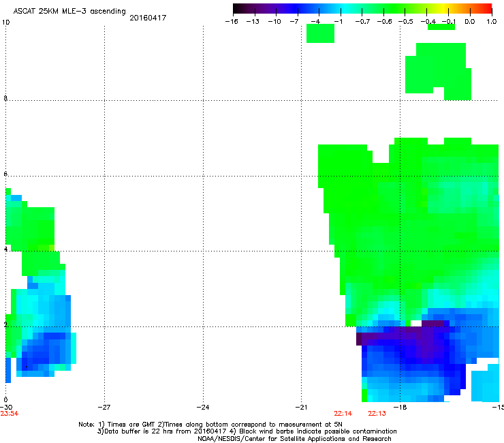Click the longitude label -30

[5, 408]
